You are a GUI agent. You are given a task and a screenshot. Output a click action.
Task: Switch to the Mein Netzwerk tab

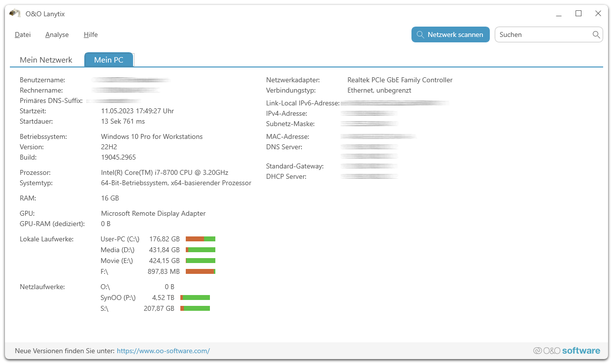click(46, 60)
